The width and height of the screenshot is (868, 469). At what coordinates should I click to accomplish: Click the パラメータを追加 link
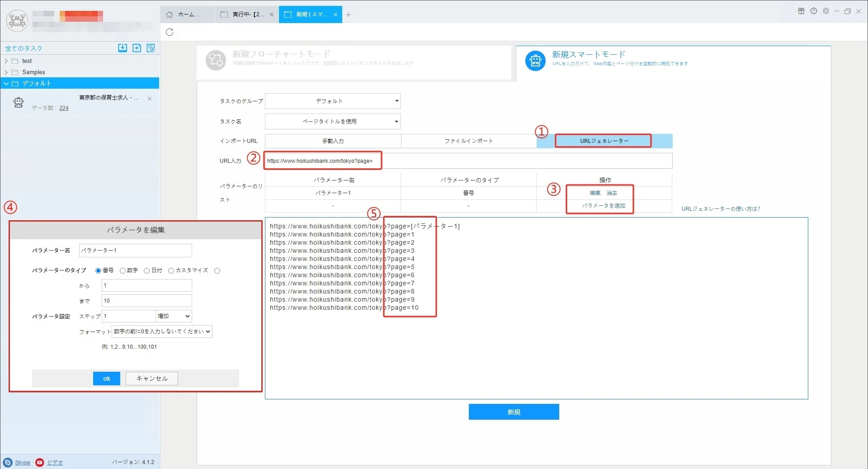[x=604, y=206]
